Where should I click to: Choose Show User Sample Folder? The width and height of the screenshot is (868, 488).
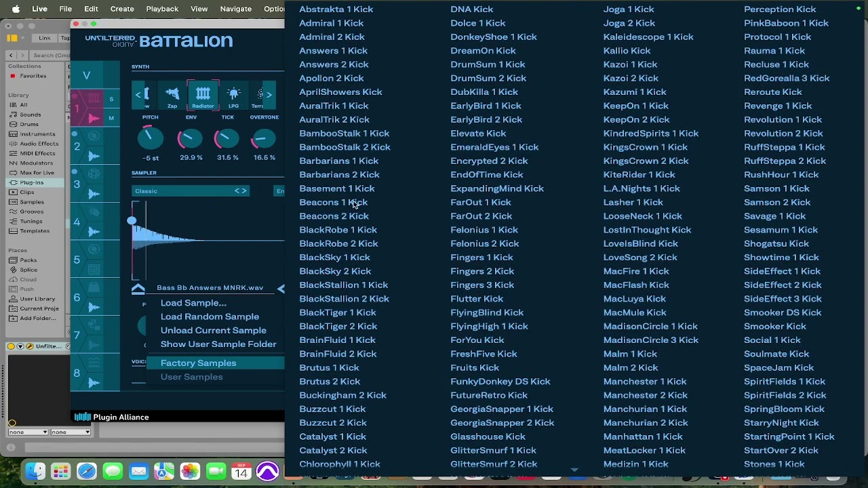[218, 344]
